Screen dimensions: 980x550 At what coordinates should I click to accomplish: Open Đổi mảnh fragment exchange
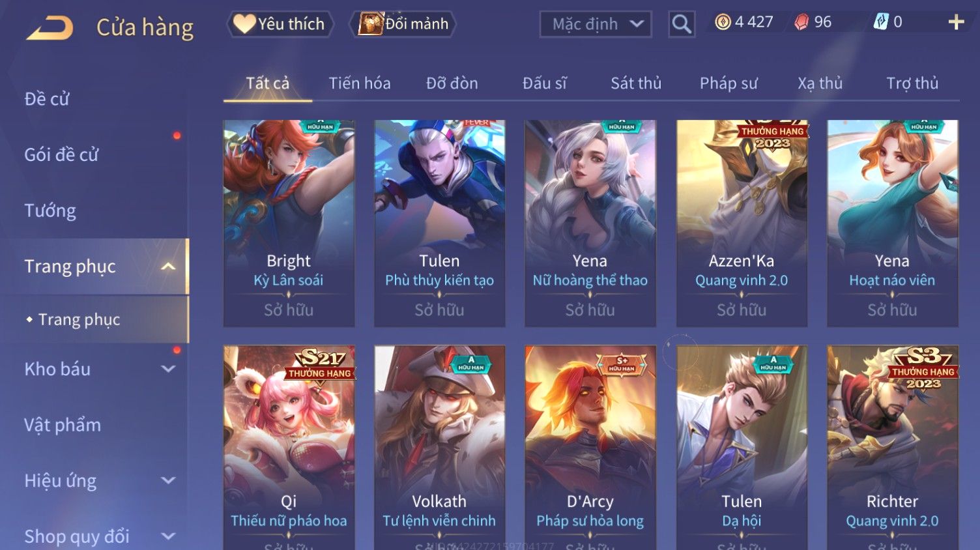(403, 24)
